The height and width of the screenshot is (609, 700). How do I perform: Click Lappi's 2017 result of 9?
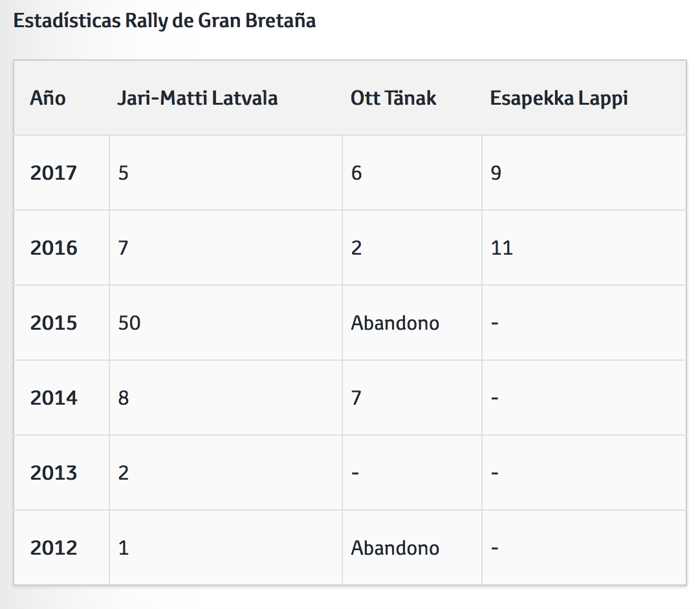click(x=496, y=173)
